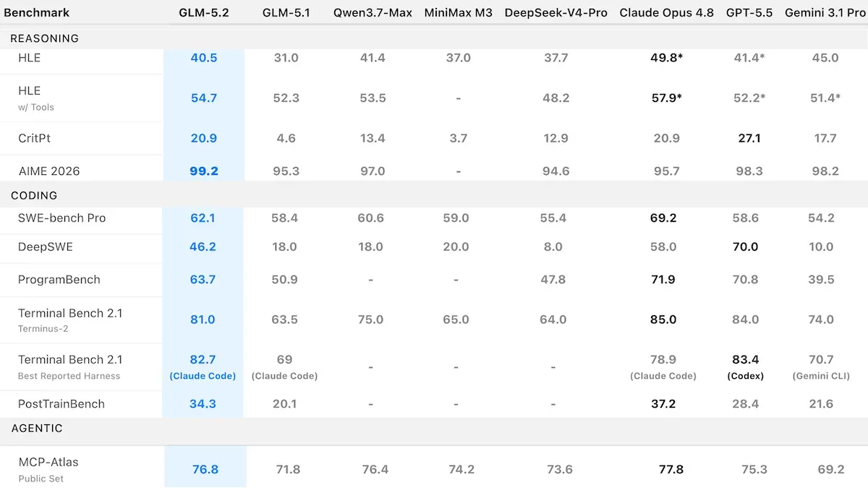
Task: Click the HLE w/ Tools row label
Action: [36, 98]
